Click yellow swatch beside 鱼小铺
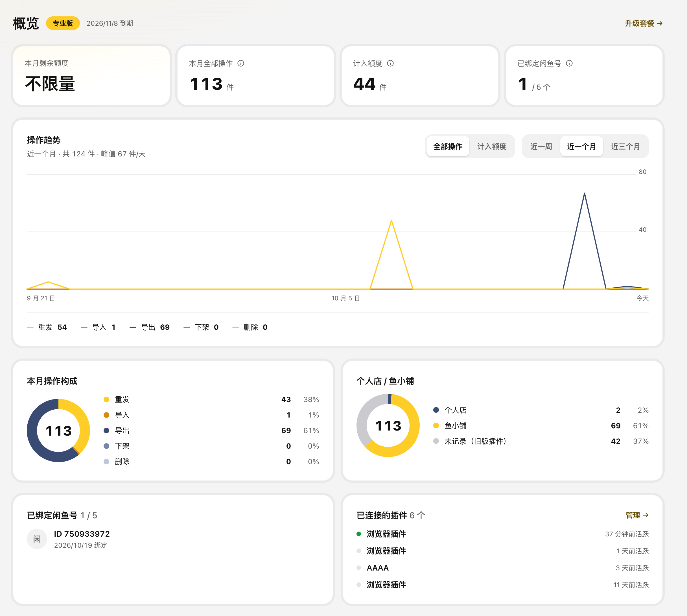The width and height of the screenshot is (687, 616). pos(436,425)
